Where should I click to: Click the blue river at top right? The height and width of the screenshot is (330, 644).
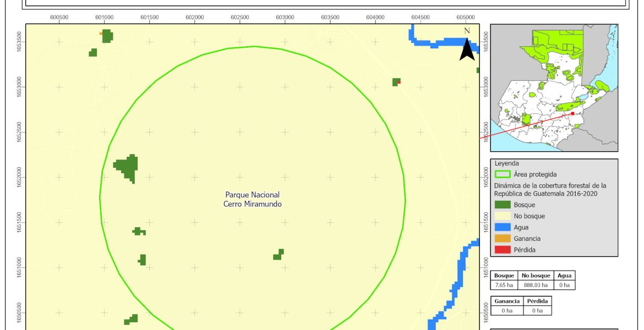[x=440, y=42]
